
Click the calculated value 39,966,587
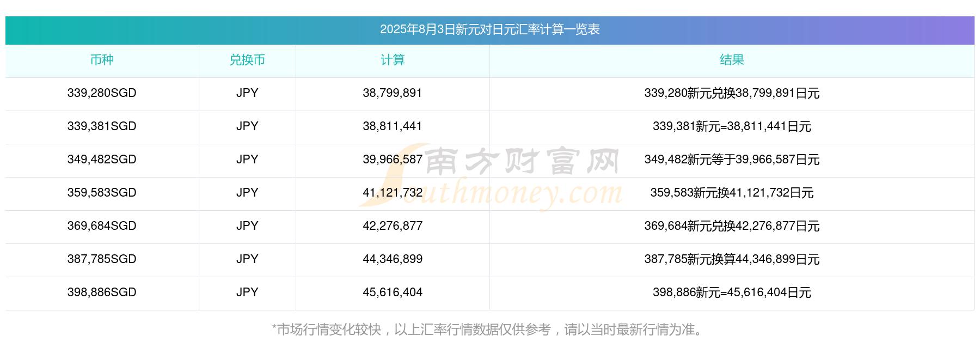point(393,160)
